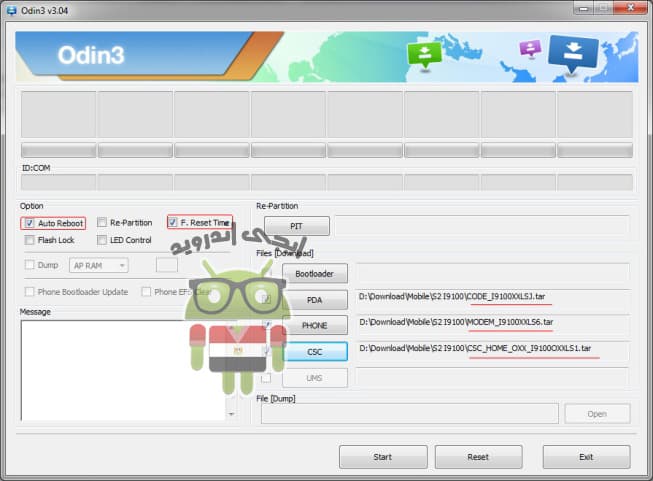Click the PIT button
Viewport: 653px width, 481px height.
(297, 226)
